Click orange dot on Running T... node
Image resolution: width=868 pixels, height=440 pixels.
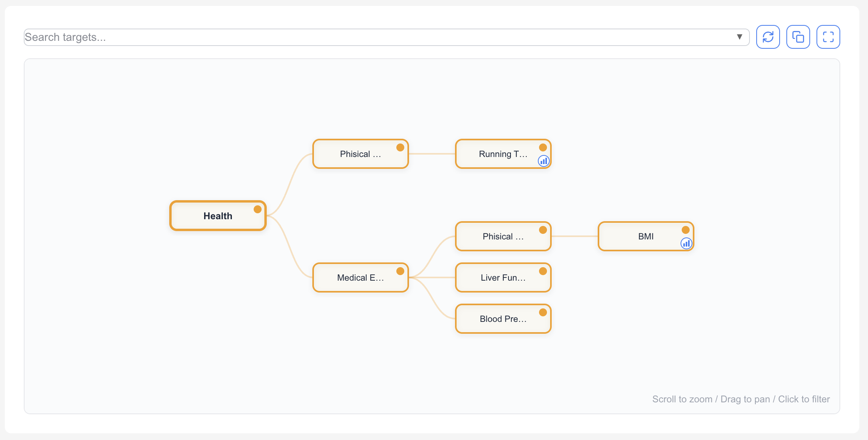(x=543, y=147)
